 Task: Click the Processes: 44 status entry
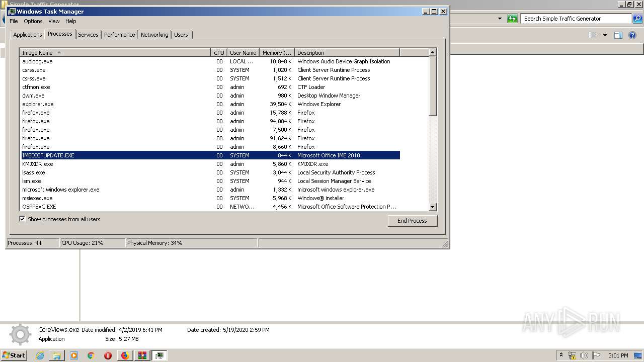coord(33,243)
